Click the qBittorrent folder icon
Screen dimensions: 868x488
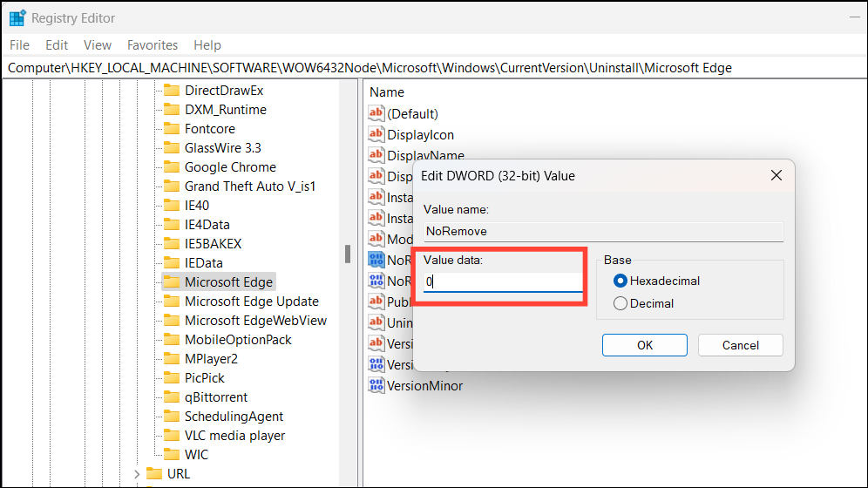(172, 397)
